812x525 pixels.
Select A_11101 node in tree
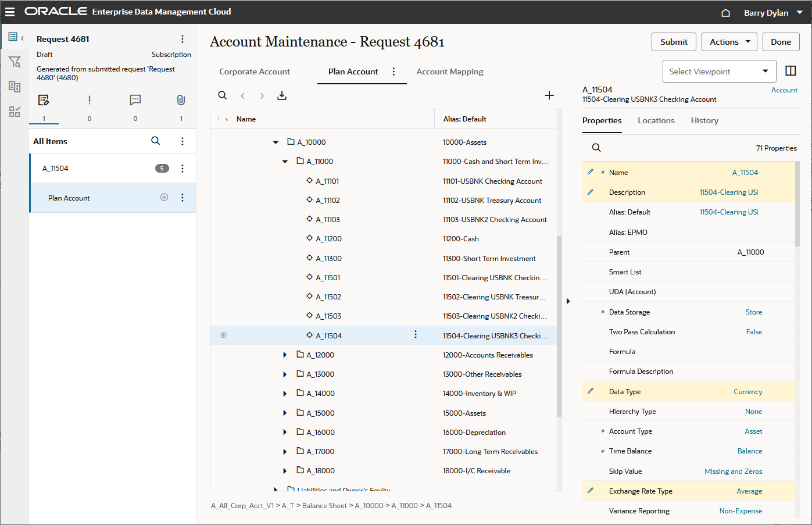327,181
